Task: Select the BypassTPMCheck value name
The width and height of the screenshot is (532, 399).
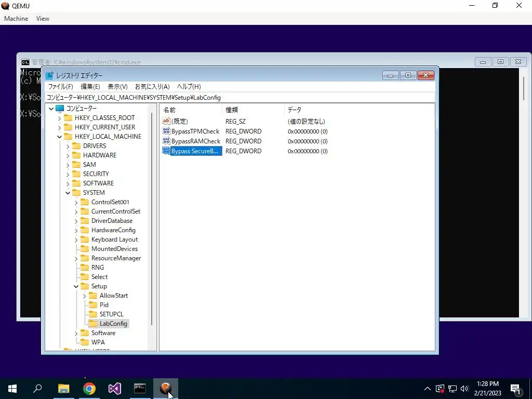Action: 195,131
